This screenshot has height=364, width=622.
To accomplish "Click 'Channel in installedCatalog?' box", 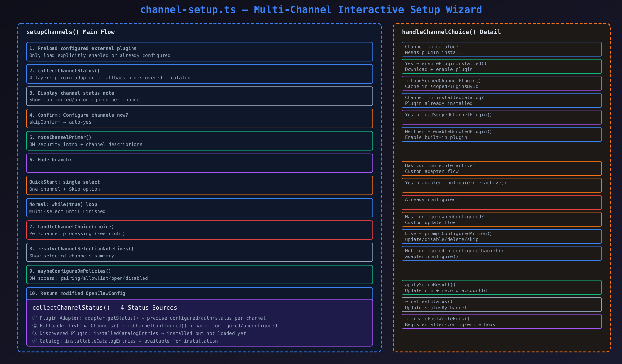I will [501, 100].
